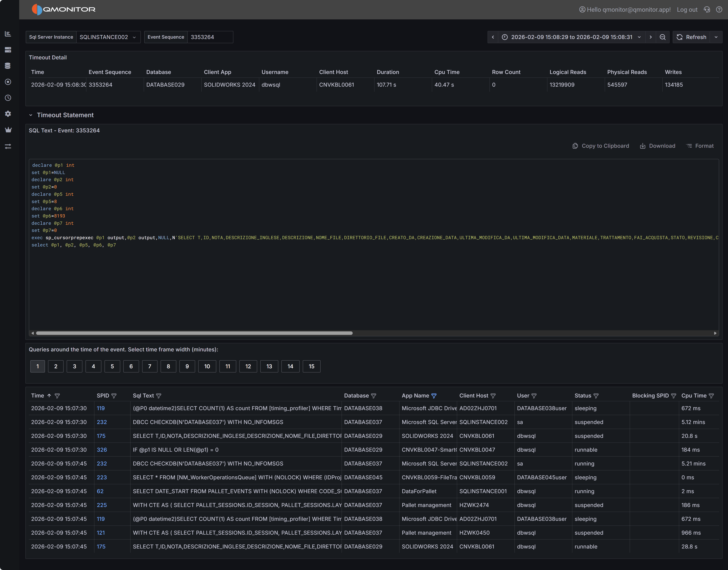Open the Refresh interval dropdown arrow
Image resolution: width=728 pixels, height=570 pixels.
pos(716,37)
